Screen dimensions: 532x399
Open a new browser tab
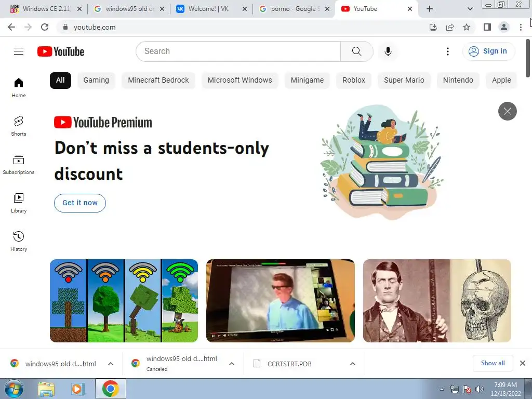pos(430,9)
